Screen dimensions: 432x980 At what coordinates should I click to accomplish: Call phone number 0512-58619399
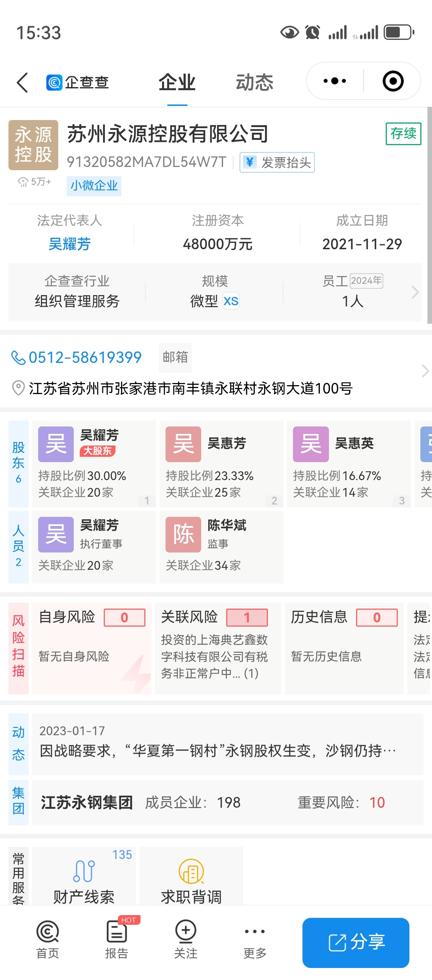[x=85, y=358]
